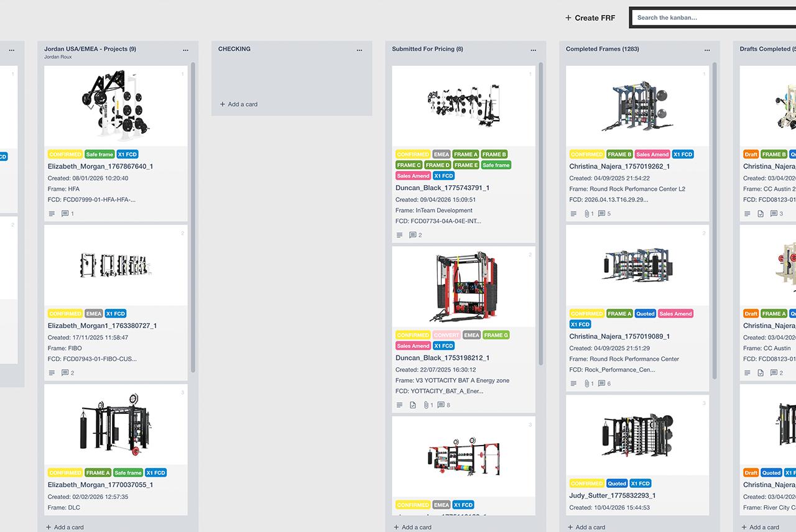Add a card to Completed Frames column
The height and width of the screenshot is (532, 796).
coord(586,527)
